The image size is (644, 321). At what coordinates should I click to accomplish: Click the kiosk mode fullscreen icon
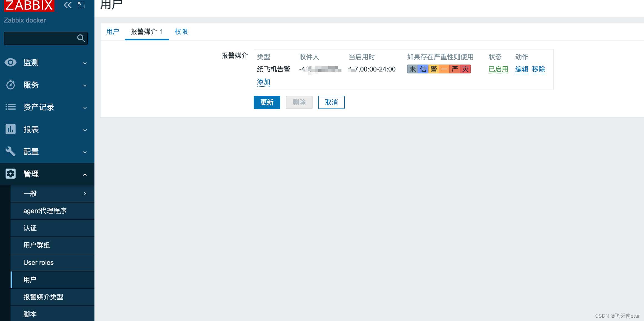[81, 5]
